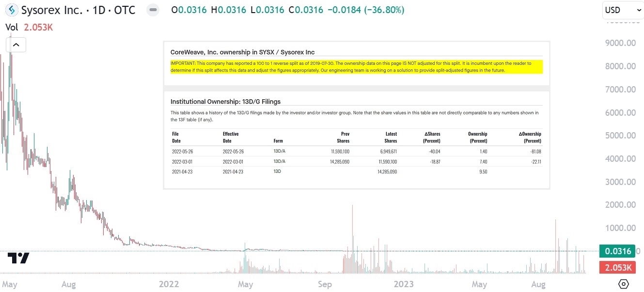Click the Effective Date column header
Image resolution: width=644 pixels, height=292 pixels.
click(x=231, y=137)
